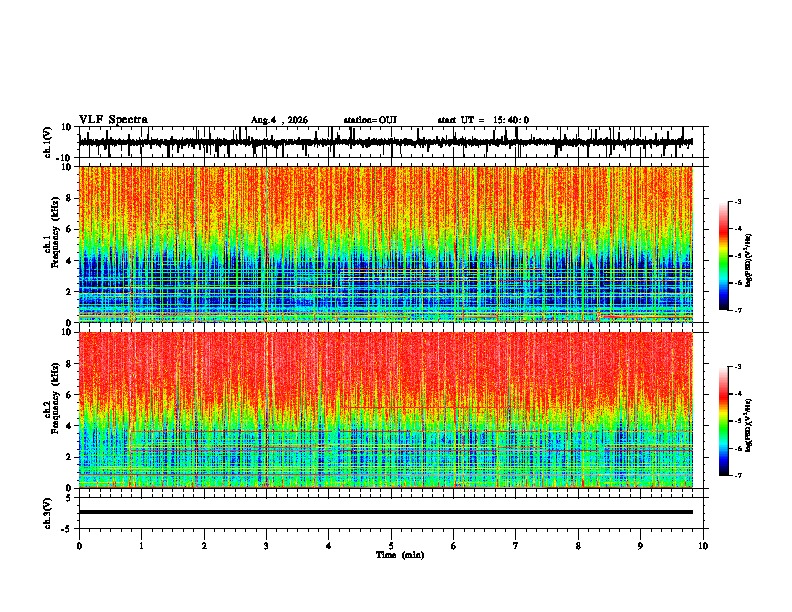The width and height of the screenshot is (792, 612).
Task: Click the ch.1 voltage waveform trace
Action: point(385,142)
